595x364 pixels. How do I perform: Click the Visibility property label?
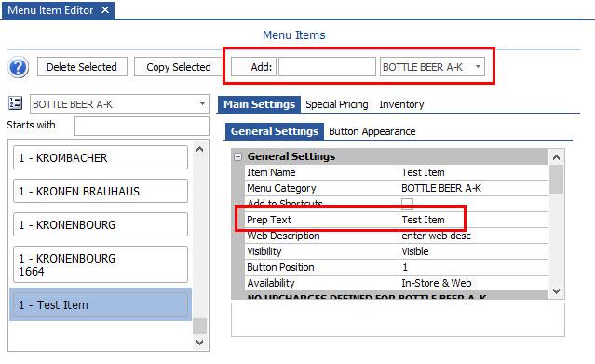click(x=264, y=251)
